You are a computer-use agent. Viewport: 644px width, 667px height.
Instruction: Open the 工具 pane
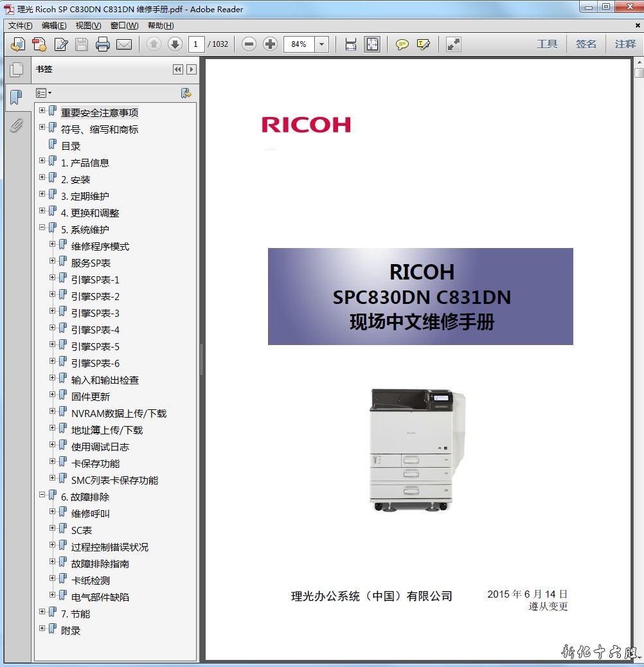coord(547,44)
